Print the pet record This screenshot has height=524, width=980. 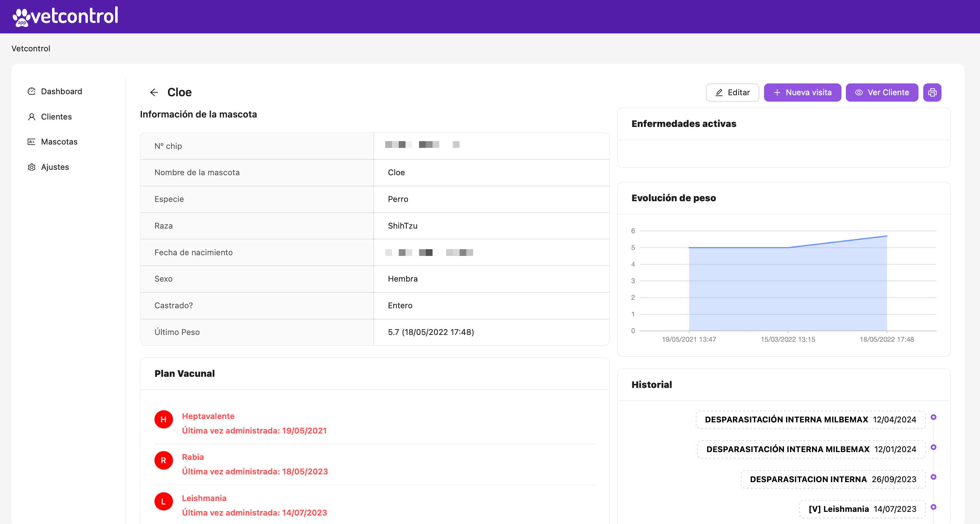pyautogui.click(x=932, y=92)
